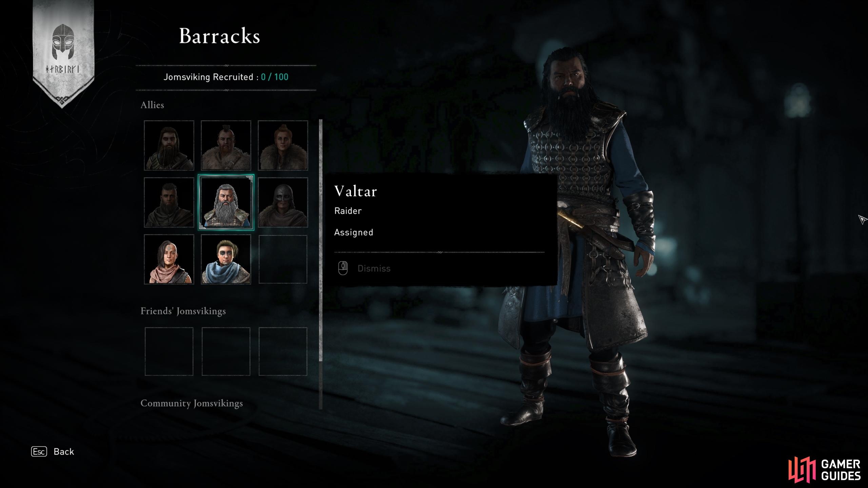
Task: Click the last Friends' Jomsvikings slot
Action: pyautogui.click(x=283, y=351)
